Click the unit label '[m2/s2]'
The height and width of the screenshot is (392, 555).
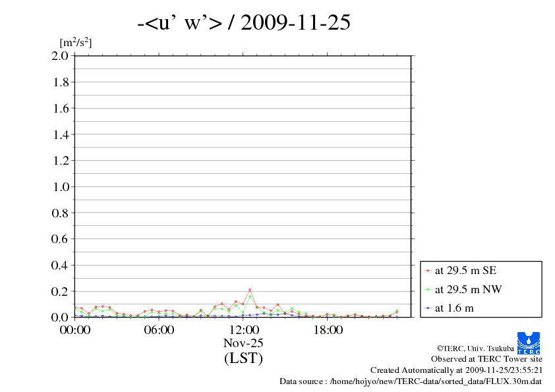click(76, 42)
